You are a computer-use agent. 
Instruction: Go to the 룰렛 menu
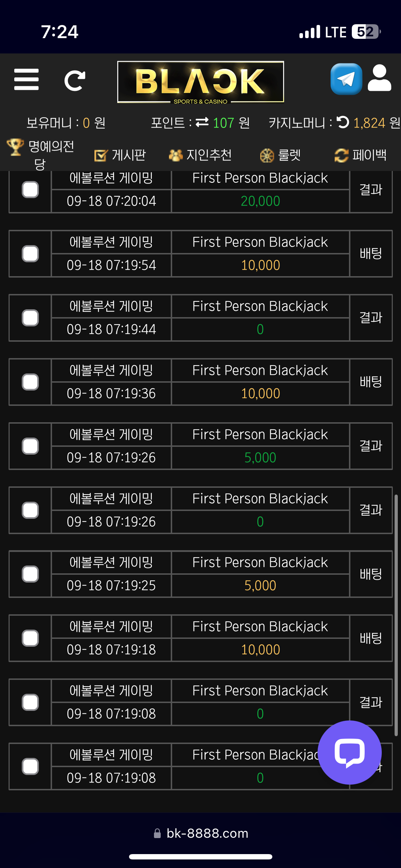click(281, 155)
